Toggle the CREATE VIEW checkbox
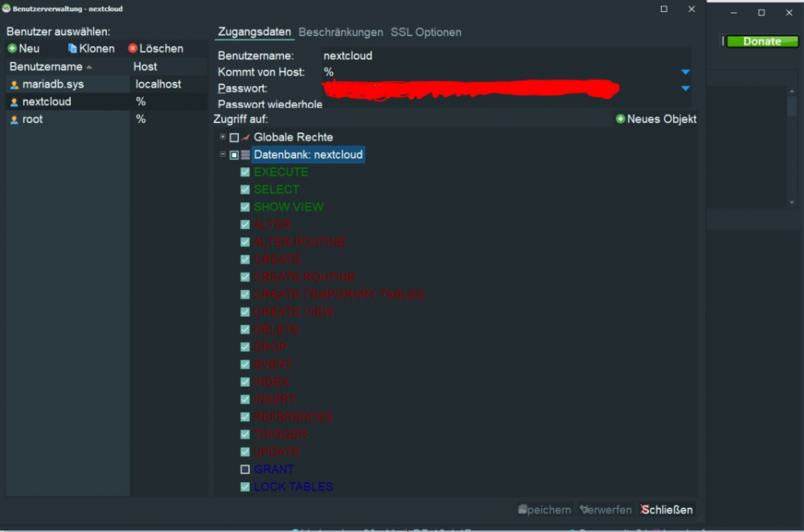Screen dimensions: 804x532 coord(245,312)
